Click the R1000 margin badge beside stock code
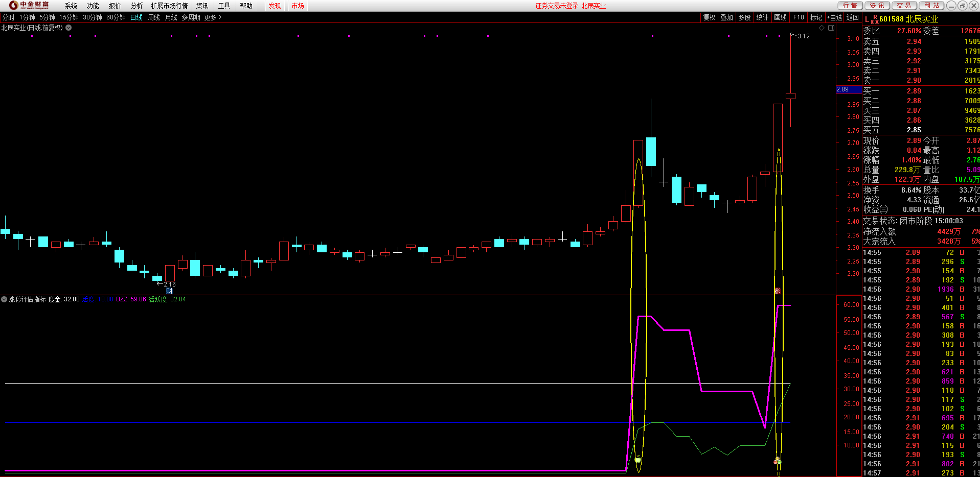980x477 pixels. click(875, 19)
